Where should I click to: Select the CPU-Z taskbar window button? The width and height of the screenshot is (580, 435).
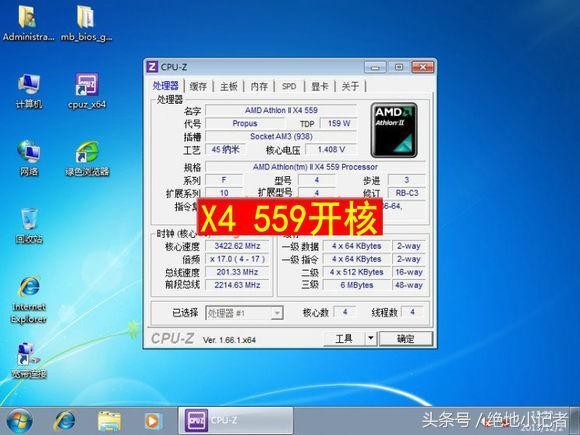pyautogui.click(x=236, y=421)
